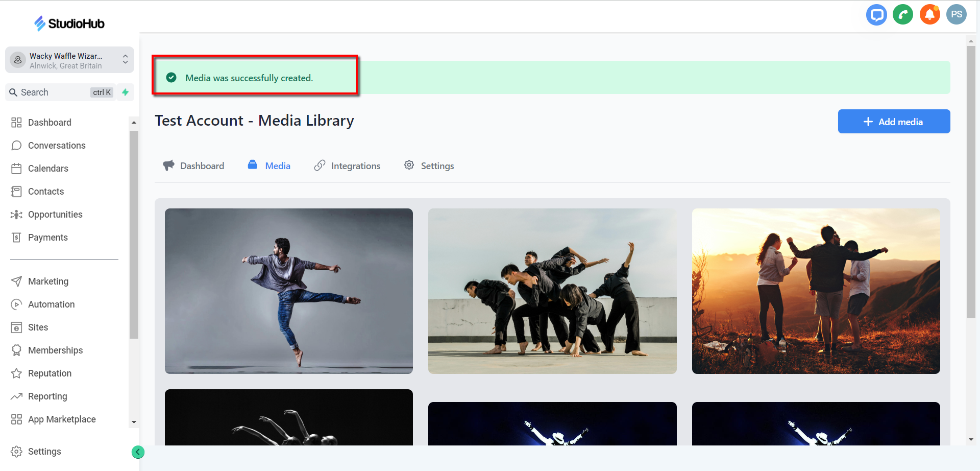Click the megaphone icon beside Dashboard tab
Screen dimensions: 980x471
pyautogui.click(x=168, y=166)
